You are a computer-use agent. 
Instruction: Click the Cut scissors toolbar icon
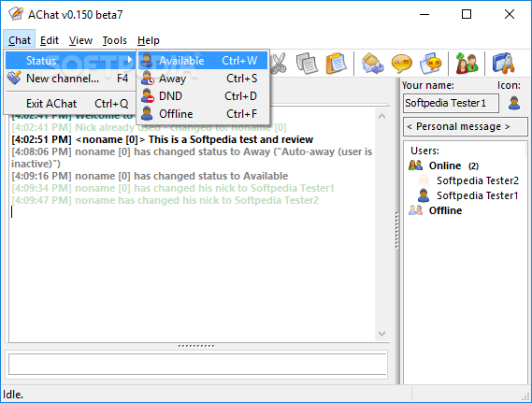(x=279, y=64)
